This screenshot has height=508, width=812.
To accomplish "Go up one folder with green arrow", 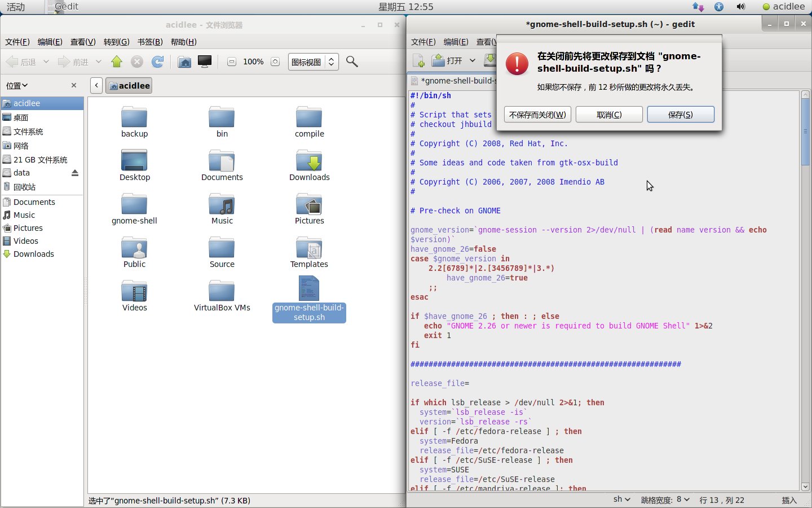I will tap(117, 62).
